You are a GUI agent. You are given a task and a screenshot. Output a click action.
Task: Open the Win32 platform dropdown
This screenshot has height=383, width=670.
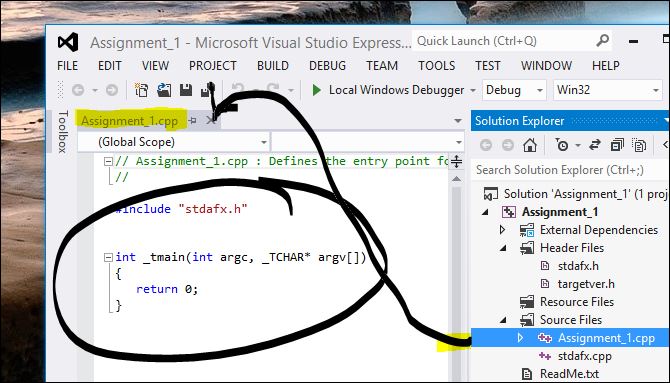[608, 90]
